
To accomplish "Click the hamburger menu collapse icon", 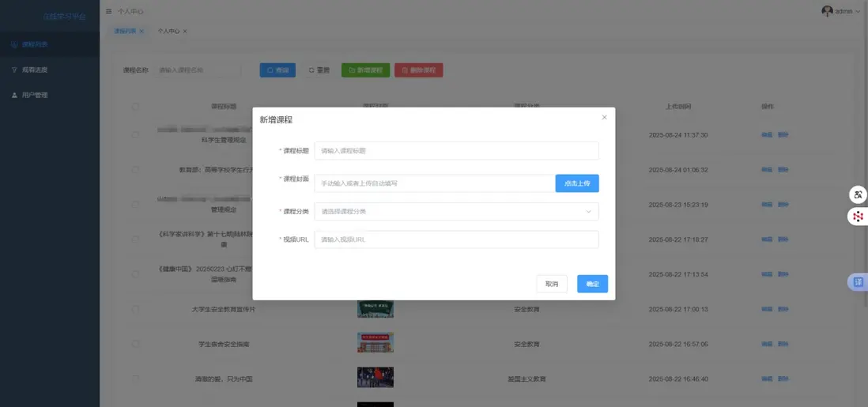I will 108,11.
